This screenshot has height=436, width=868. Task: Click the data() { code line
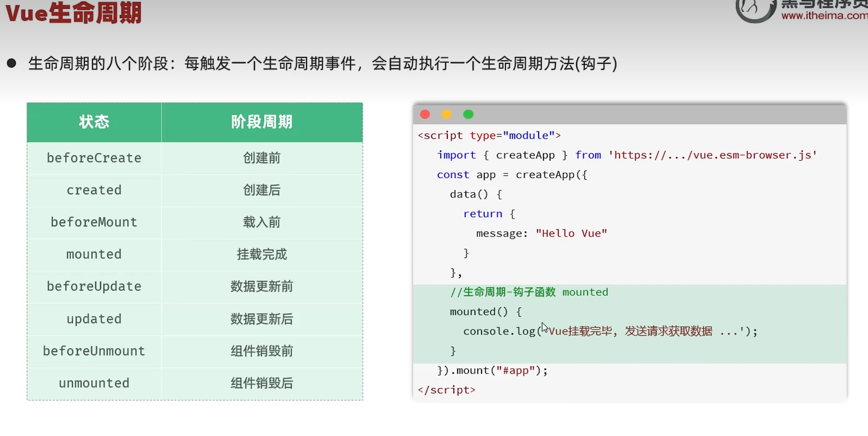pos(476,194)
